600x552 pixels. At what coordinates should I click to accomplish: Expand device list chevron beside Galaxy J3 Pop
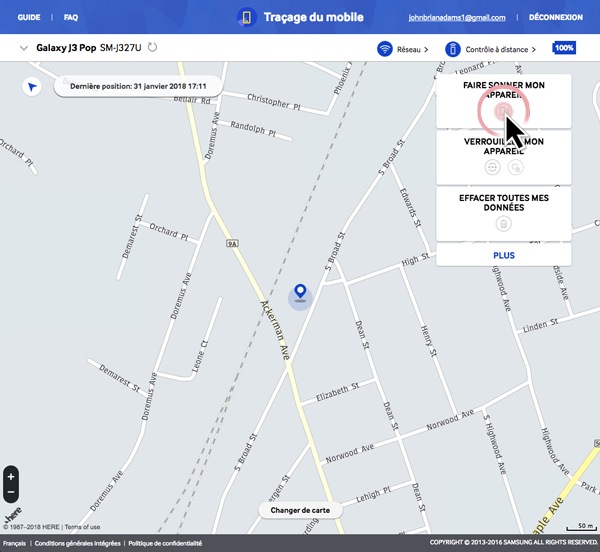(x=24, y=48)
